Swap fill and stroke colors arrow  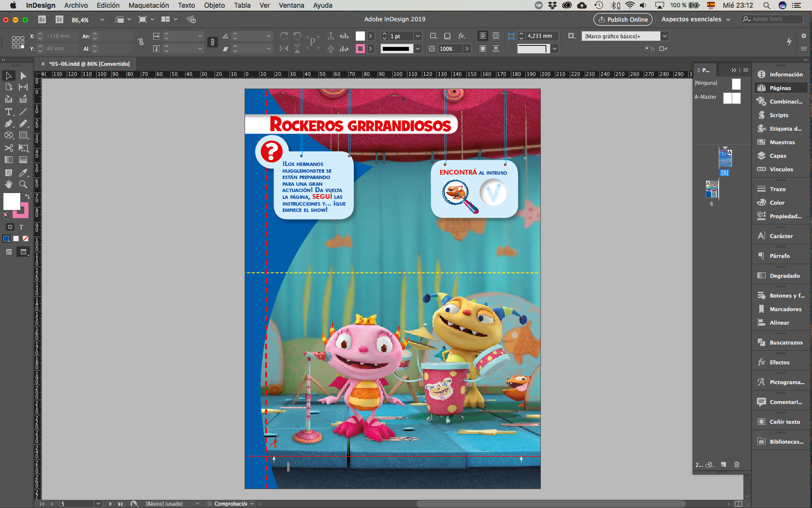tap(28, 196)
